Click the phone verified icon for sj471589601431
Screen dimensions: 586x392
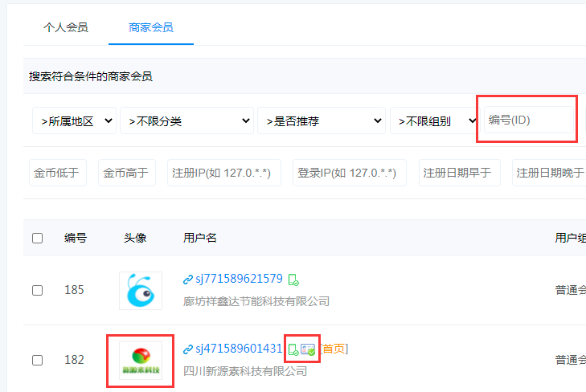293,349
